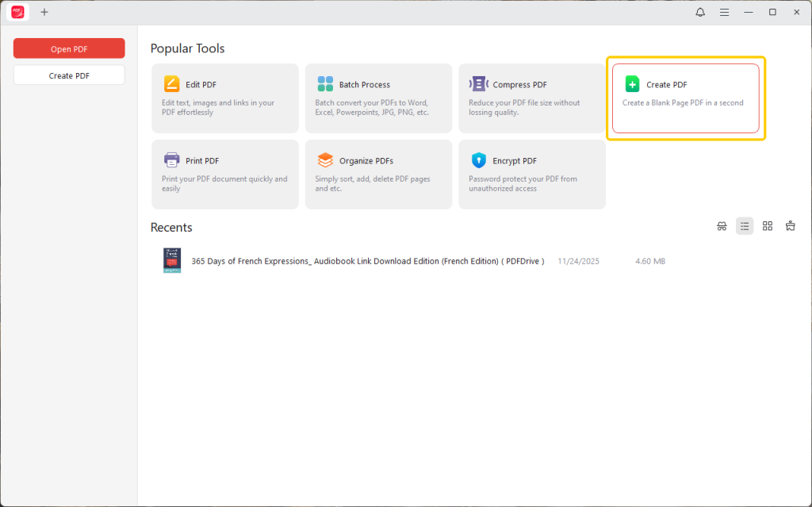The height and width of the screenshot is (507, 812).
Task: Select the Edit PDF tool
Action: click(x=224, y=98)
